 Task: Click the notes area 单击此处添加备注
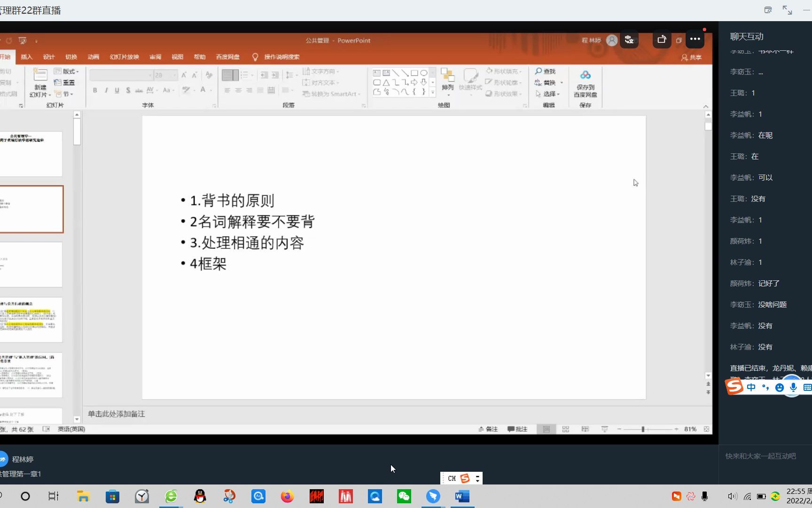tap(117, 414)
